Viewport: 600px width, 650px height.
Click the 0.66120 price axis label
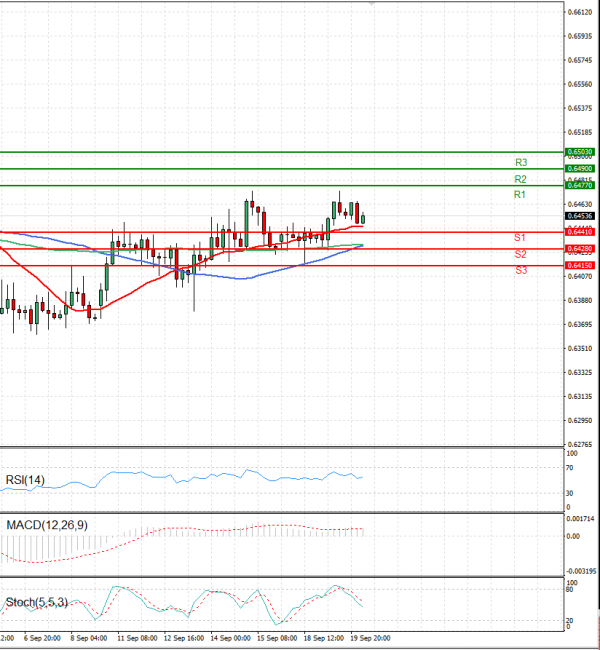click(580, 12)
